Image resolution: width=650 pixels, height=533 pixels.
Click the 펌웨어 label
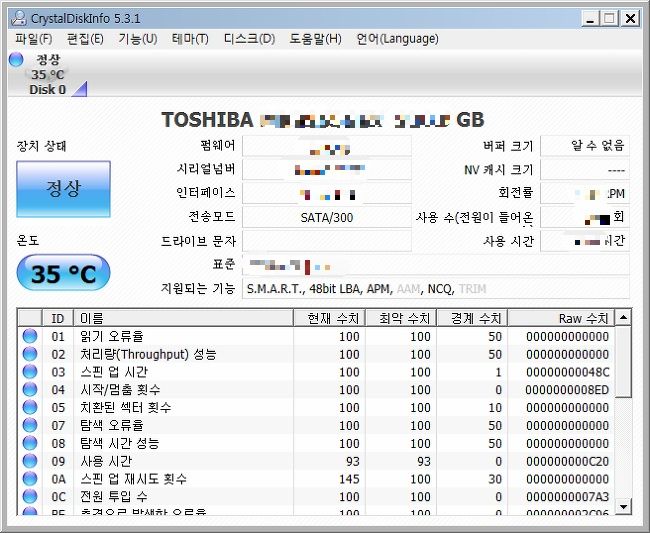218,145
